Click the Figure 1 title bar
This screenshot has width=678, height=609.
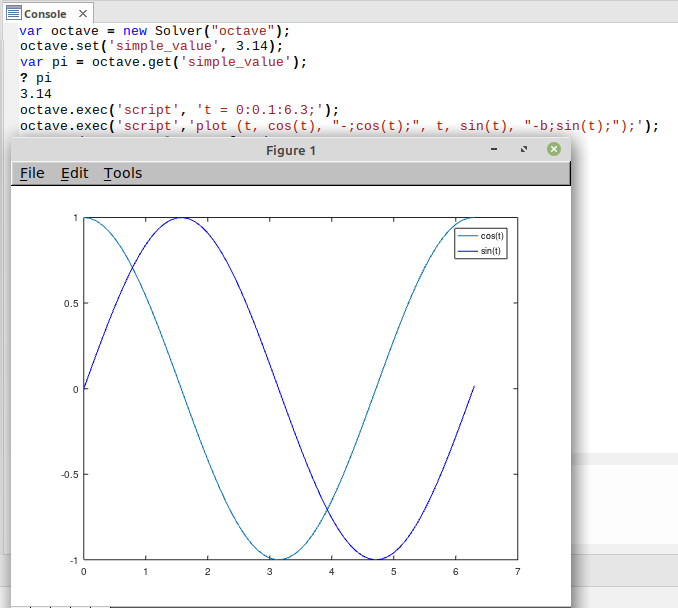pyautogui.click(x=290, y=150)
